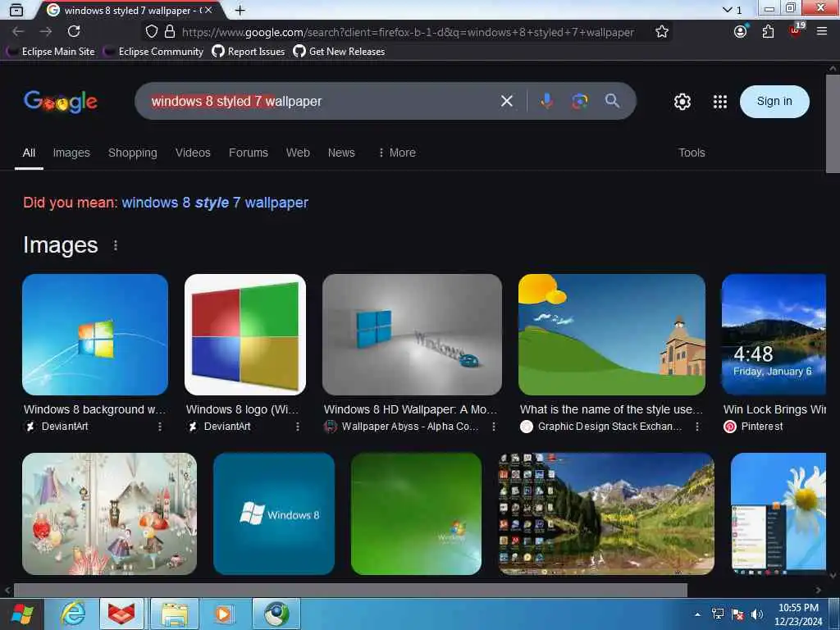This screenshot has height=630, width=840.
Task: Launch Internet Explorer from taskbar
Action: 73,614
